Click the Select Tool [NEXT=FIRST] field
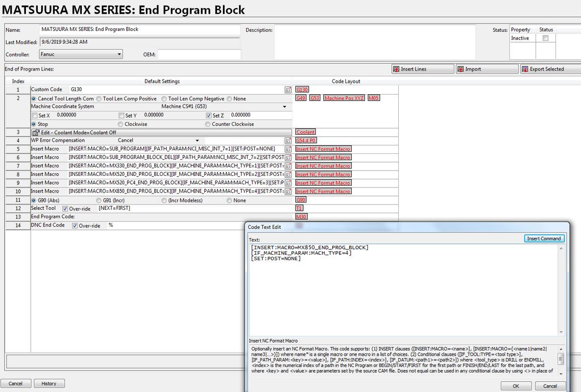Screen dimensions: 581x392 [x=194, y=209]
